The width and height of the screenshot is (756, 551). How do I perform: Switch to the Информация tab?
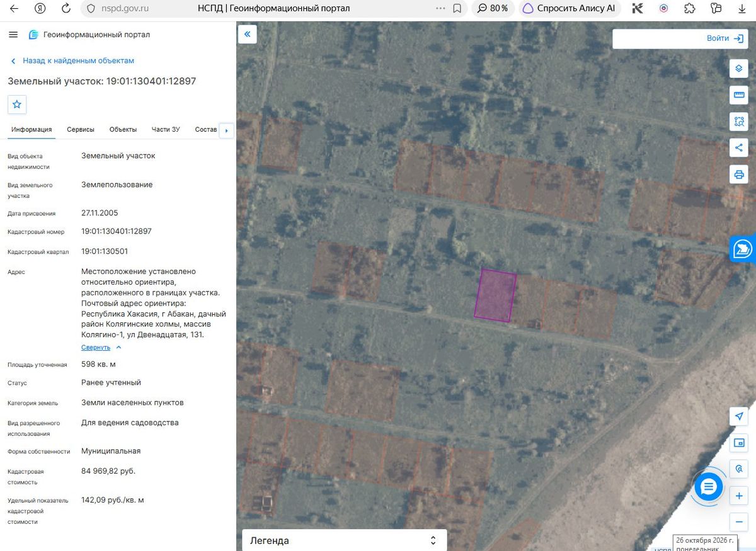(x=31, y=130)
